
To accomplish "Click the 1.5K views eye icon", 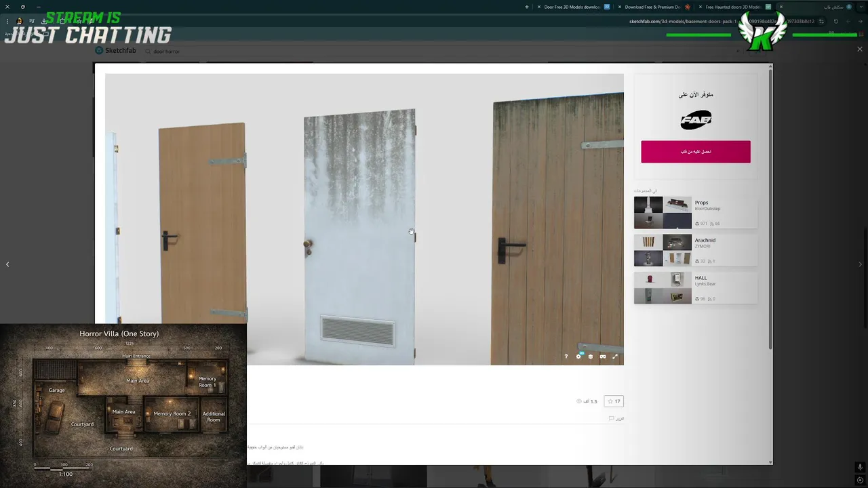I will tap(579, 401).
